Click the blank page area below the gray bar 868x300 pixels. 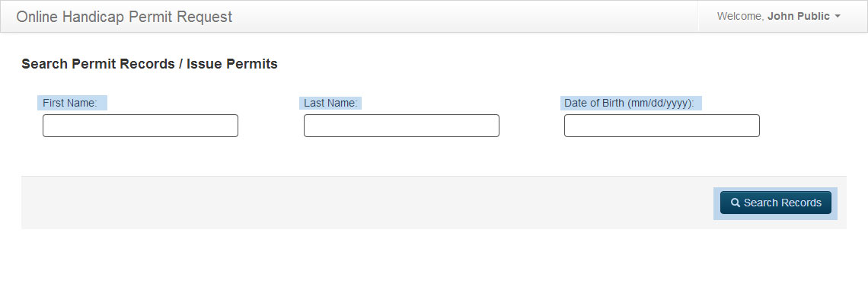(434, 264)
